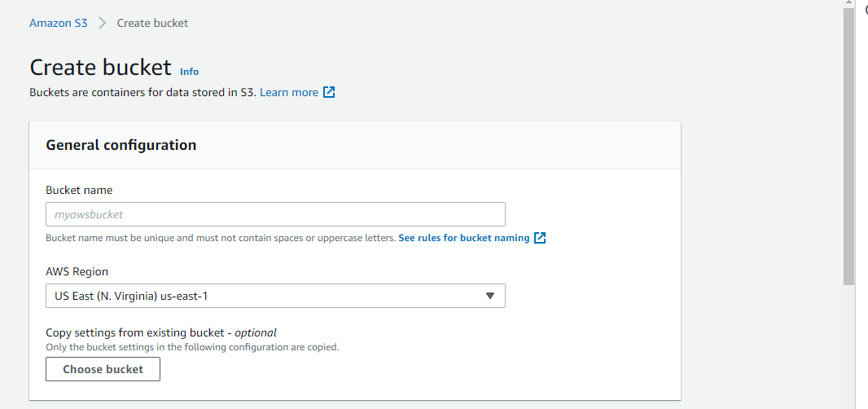Click 'Buckets are containers' description text

(x=142, y=92)
